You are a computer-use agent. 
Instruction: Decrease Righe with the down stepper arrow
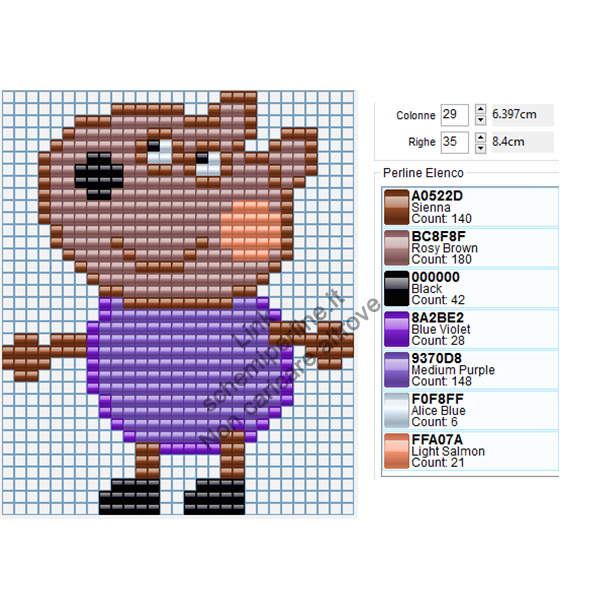click(481, 148)
